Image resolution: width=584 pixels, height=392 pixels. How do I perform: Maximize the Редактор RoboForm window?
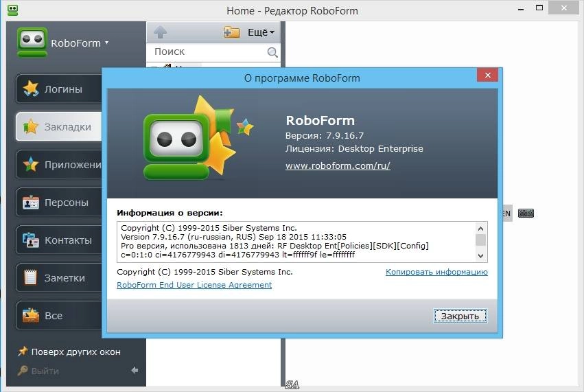tap(539, 8)
